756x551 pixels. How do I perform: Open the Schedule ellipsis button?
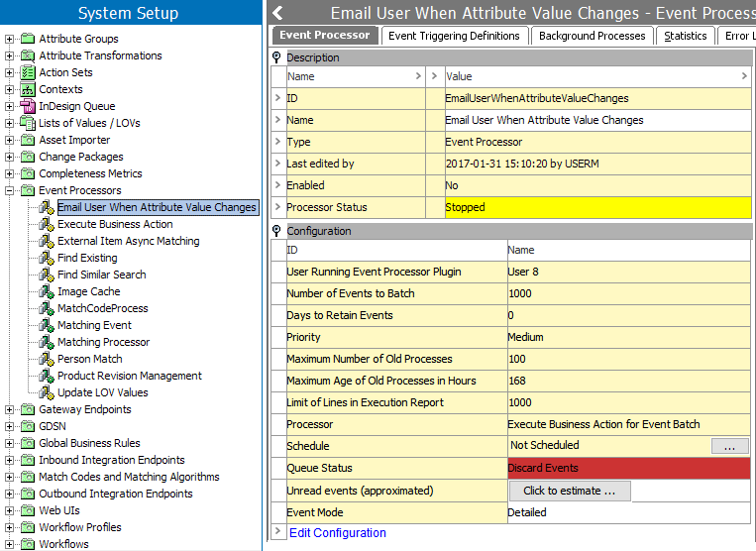[x=730, y=446]
